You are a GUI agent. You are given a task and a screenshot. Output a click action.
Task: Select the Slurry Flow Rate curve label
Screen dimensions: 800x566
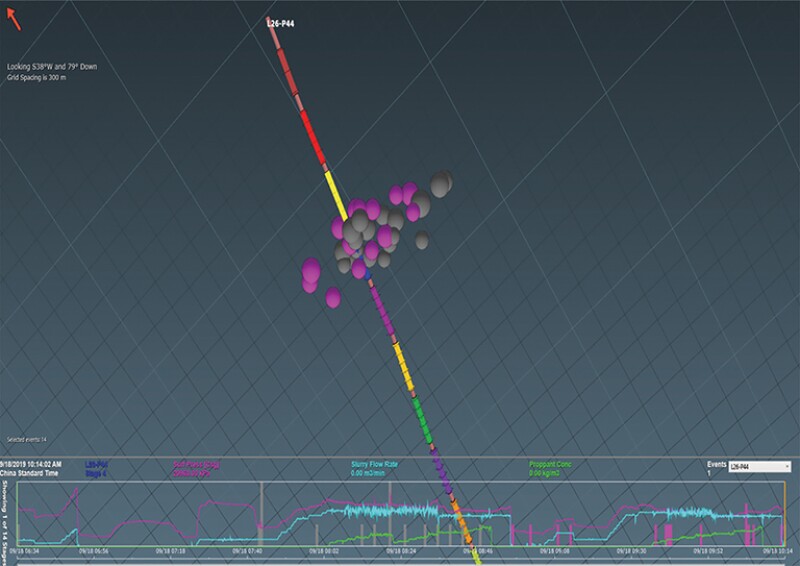pos(374,464)
